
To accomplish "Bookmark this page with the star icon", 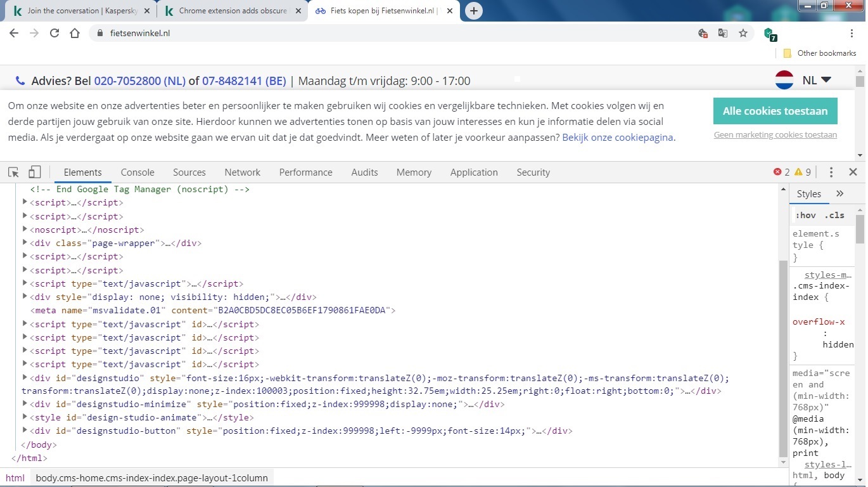I will point(743,33).
